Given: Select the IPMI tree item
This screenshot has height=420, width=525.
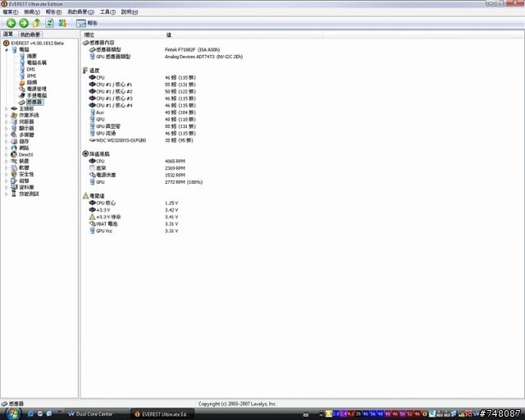Looking at the screenshot, I should [x=31, y=76].
